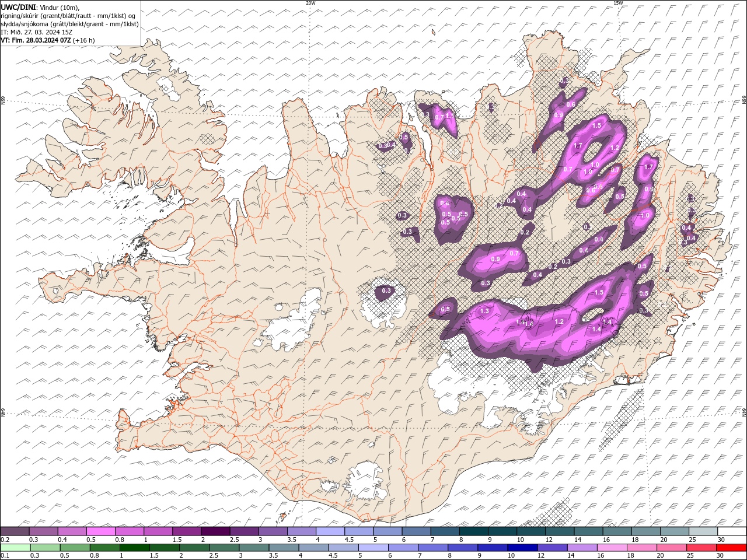Click the bottom-row legend swatch between 2 and 2.5
The height and width of the screenshot is (560, 747).
[194, 548]
